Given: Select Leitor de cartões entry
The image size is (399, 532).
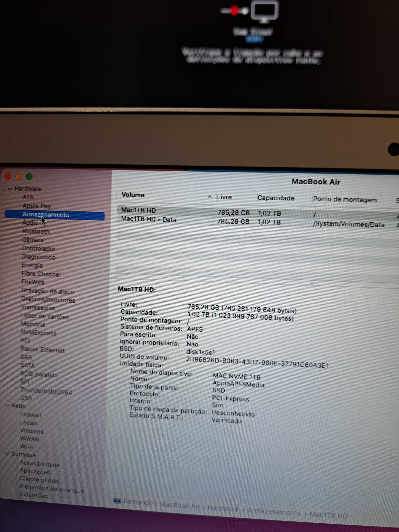Looking at the screenshot, I should point(45,317).
